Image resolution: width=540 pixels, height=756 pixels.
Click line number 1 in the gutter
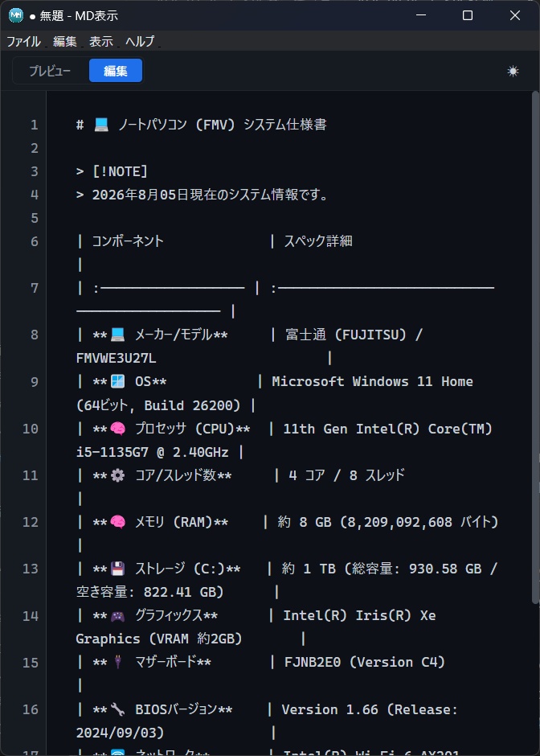pos(35,125)
